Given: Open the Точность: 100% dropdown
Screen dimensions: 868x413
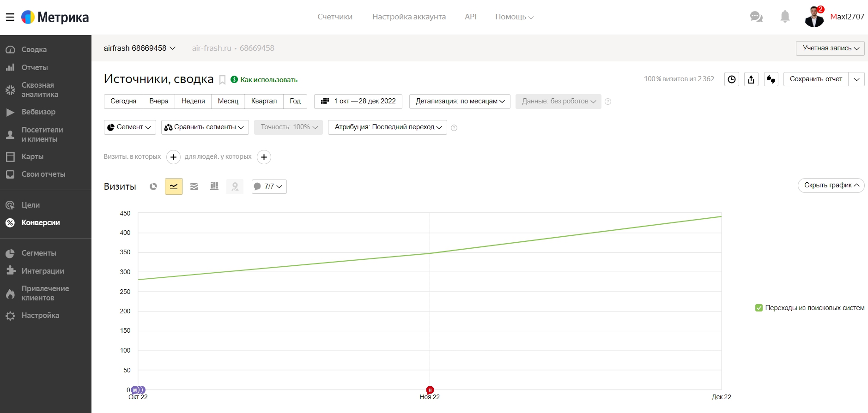Looking at the screenshot, I should pyautogui.click(x=288, y=127).
